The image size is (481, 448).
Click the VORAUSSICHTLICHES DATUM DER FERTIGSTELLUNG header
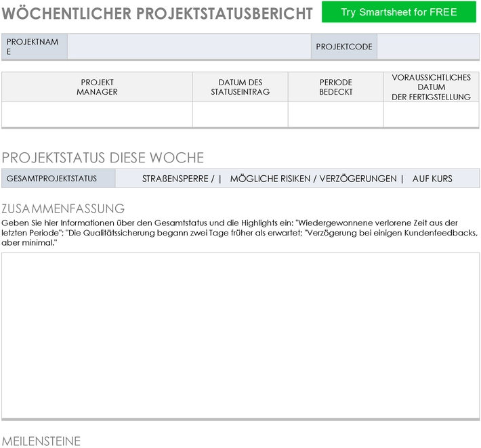tap(431, 87)
